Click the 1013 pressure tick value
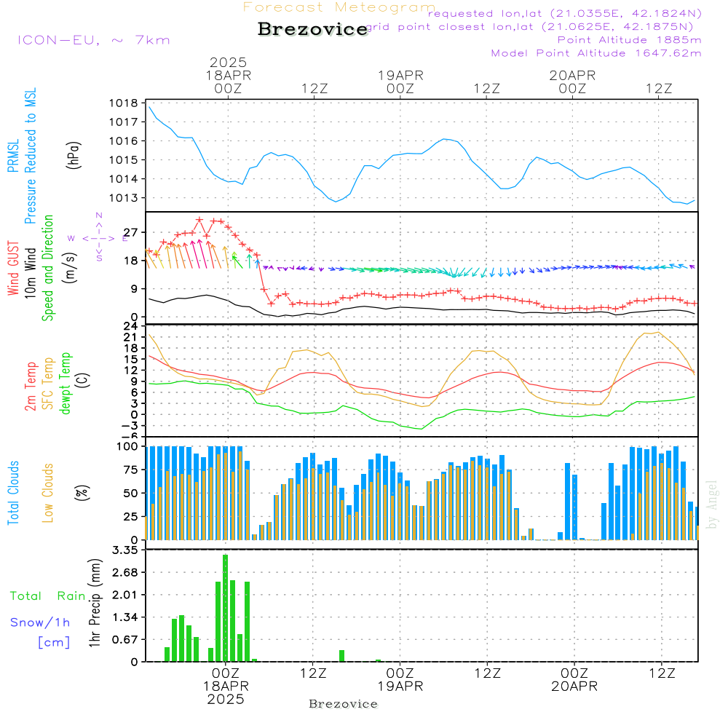 (123, 198)
